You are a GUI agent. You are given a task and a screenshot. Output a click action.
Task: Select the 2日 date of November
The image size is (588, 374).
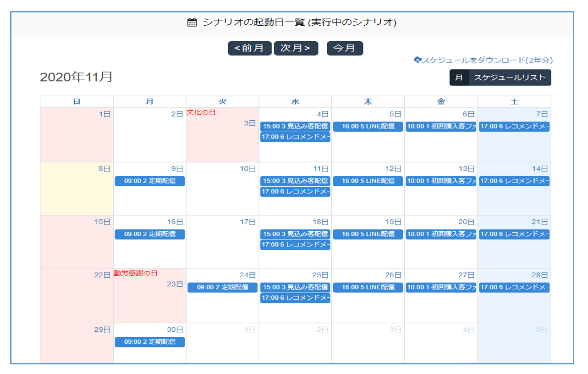177,114
